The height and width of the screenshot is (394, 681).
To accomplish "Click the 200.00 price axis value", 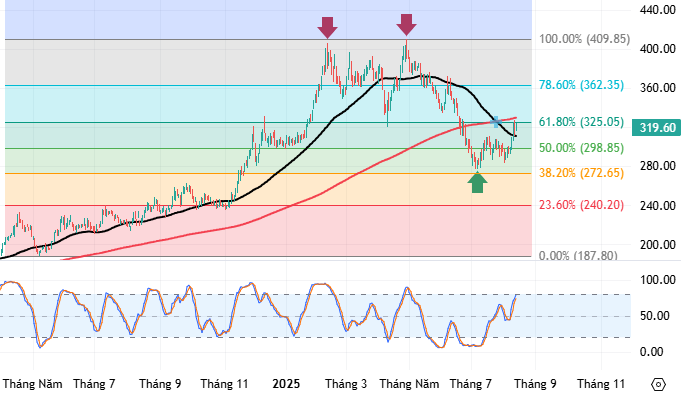I will click(x=658, y=245).
